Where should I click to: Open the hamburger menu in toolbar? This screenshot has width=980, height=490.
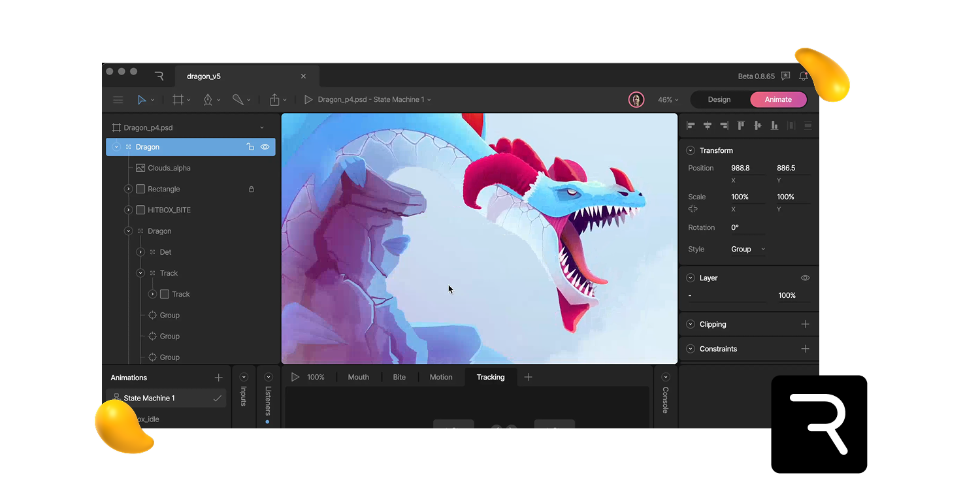click(118, 100)
